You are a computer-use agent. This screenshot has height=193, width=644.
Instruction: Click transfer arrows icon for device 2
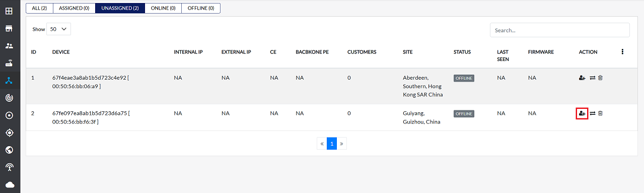click(x=593, y=113)
